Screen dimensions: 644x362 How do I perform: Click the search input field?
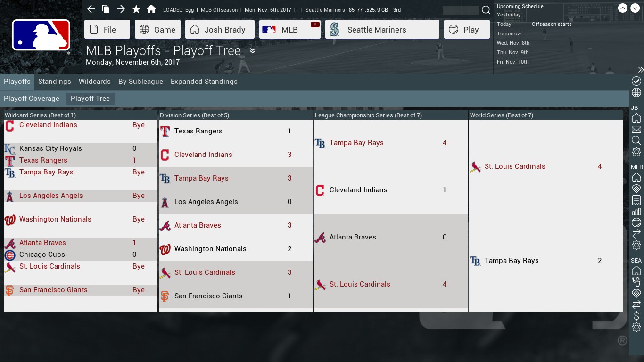(x=461, y=10)
